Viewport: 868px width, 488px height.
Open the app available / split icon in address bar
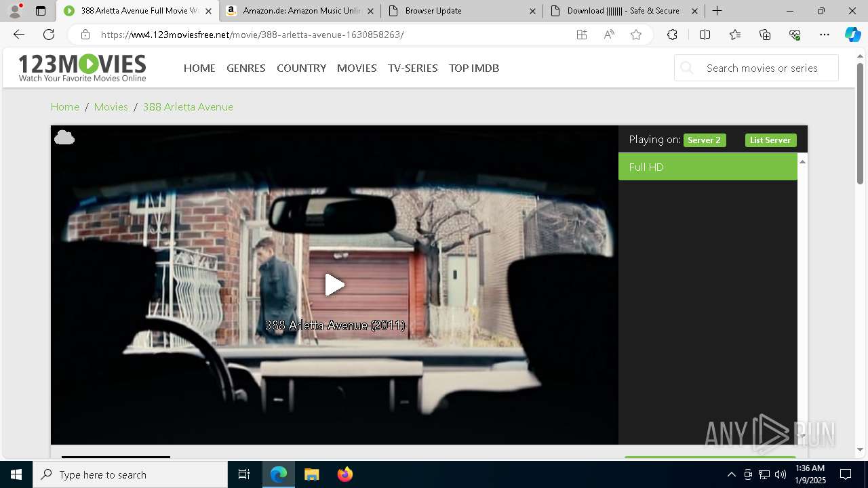coord(582,35)
